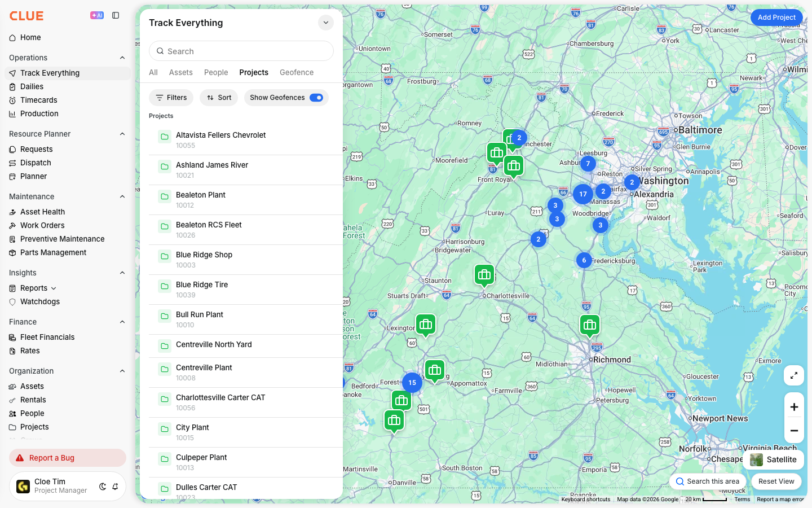812x508 pixels.
Task: Click project marker near Charlottesville
Action: [484, 275]
